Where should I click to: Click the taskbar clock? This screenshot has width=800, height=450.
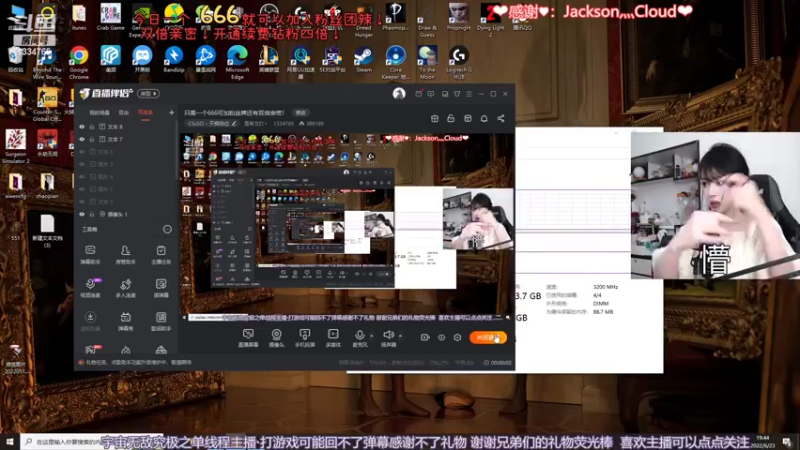[x=763, y=442]
